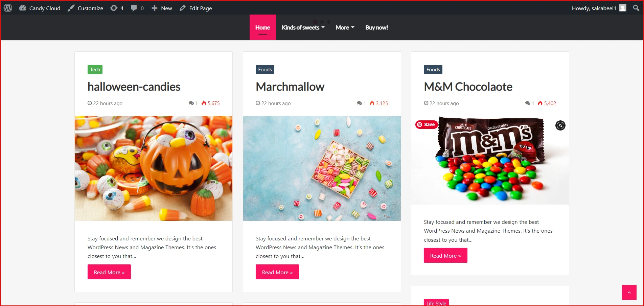Viewport: 644px width, 306px height.
Task: Click the scroll-to-top arrow button
Action: [x=629, y=292]
